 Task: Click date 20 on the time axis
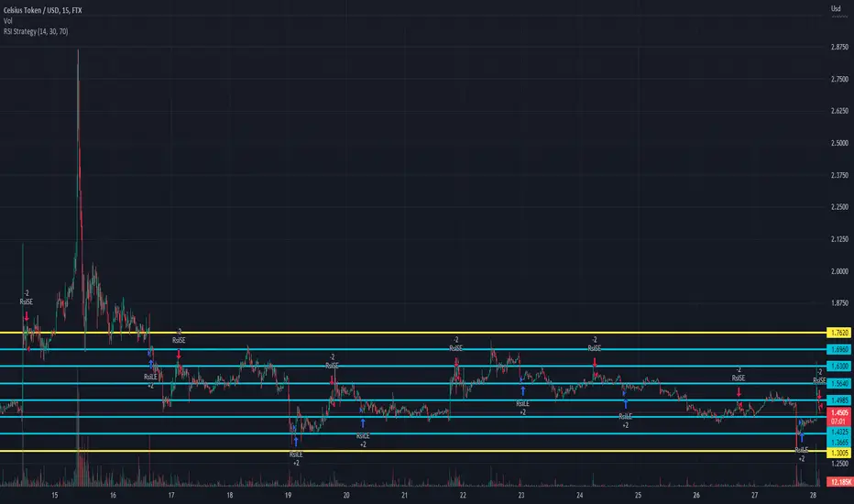pos(346,495)
